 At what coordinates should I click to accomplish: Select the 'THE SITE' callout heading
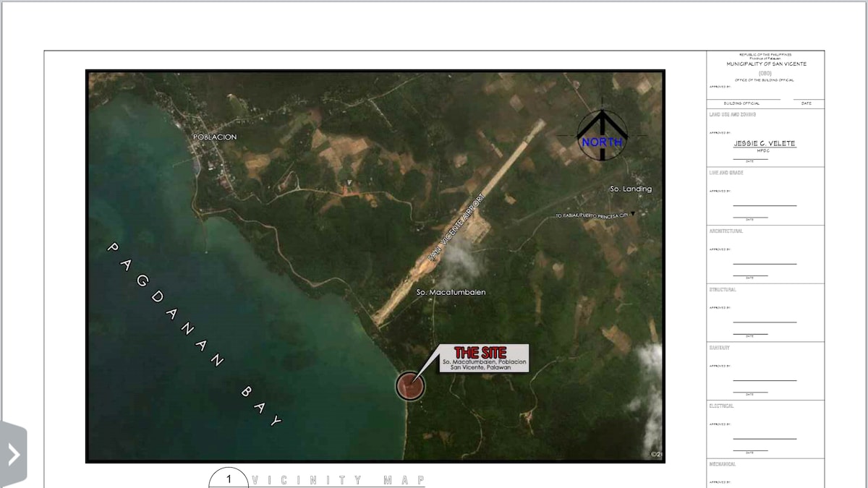[480, 353]
